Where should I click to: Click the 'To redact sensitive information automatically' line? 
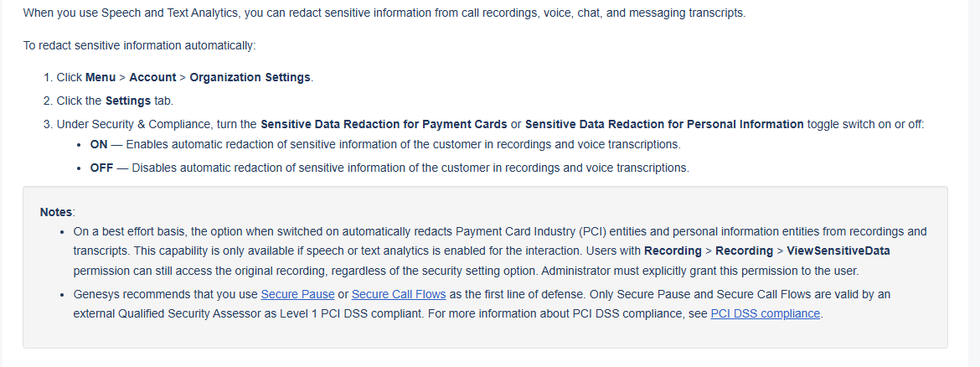(139, 45)
